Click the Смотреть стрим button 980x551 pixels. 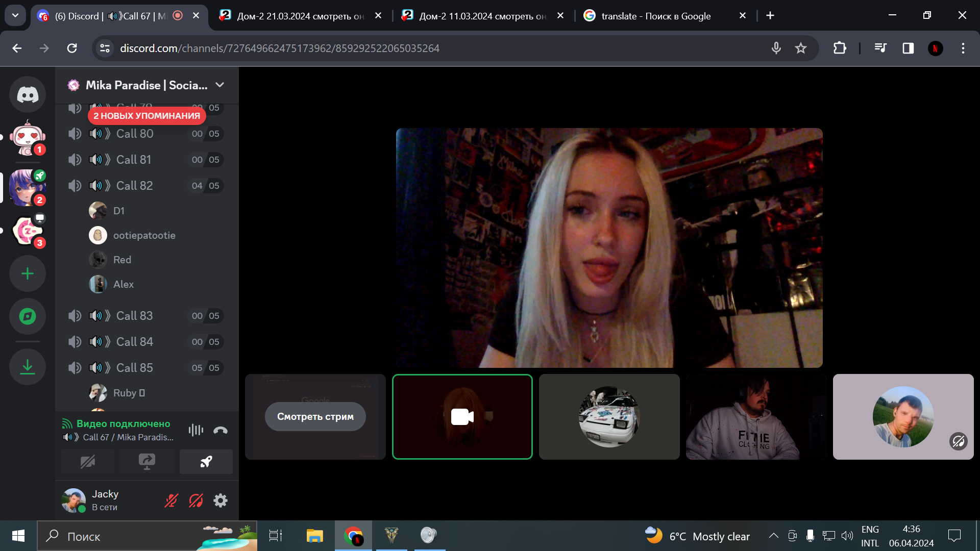[x=315, y=416]
